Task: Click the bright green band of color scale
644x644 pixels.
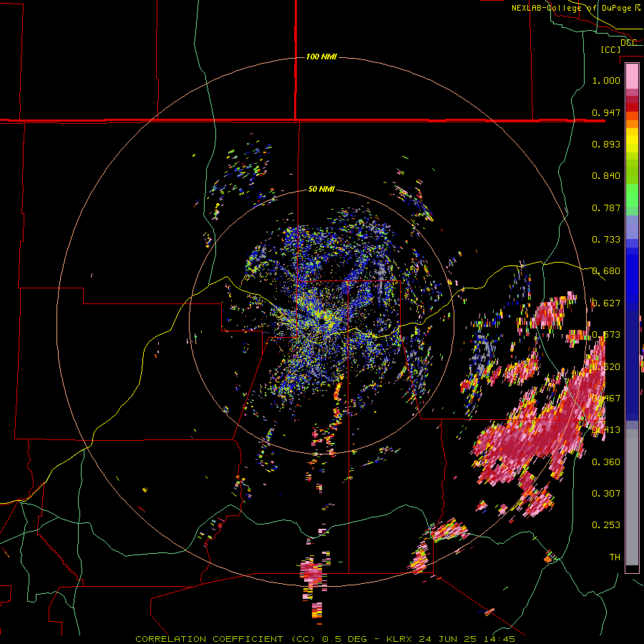Action: pyautogui.click(x=632, y=195)
